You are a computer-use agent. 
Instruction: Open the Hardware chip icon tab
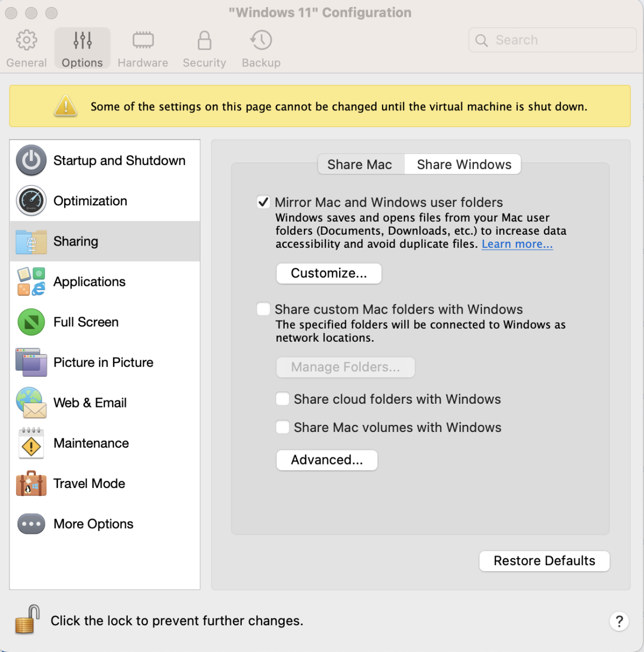click(143, 40)
